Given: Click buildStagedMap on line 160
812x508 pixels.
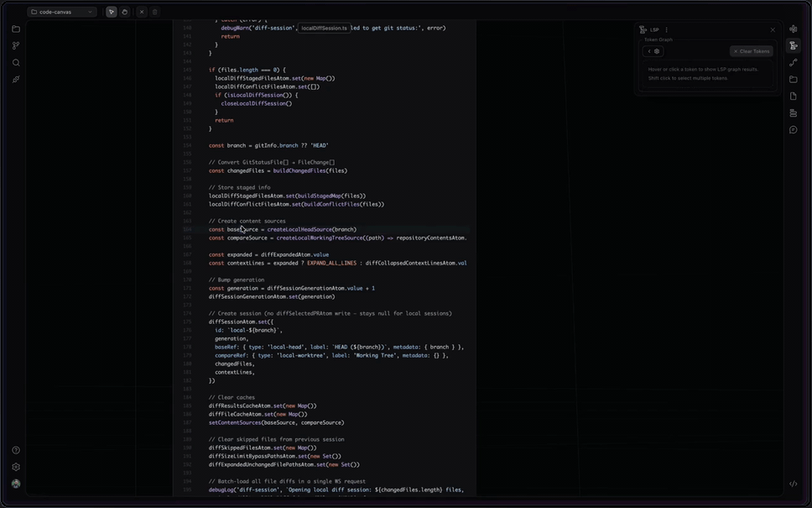Looking at the screenshot, I should click(319, 196).
